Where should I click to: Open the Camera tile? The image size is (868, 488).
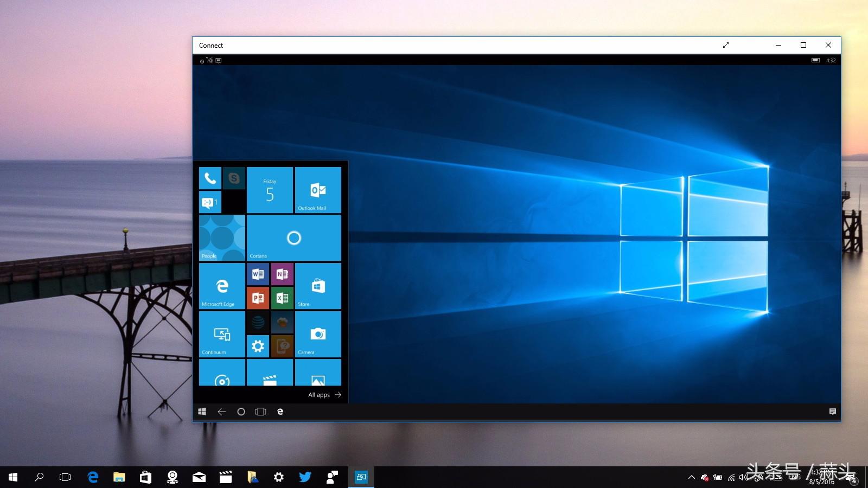(317, 335)
